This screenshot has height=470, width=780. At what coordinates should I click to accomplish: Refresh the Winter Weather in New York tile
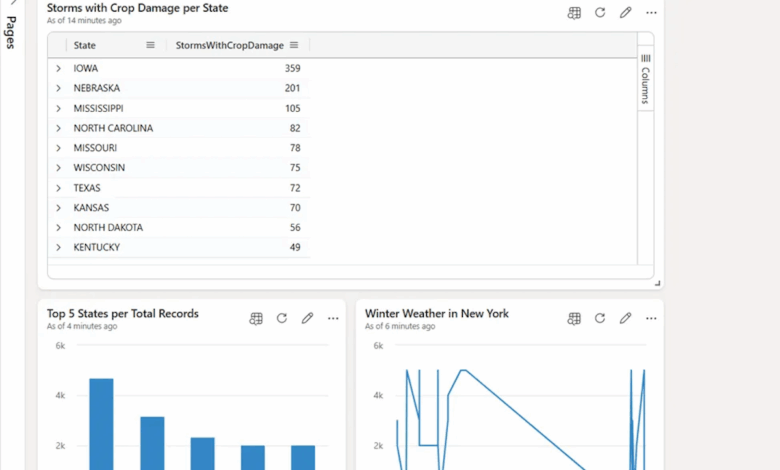pos(600,319)
